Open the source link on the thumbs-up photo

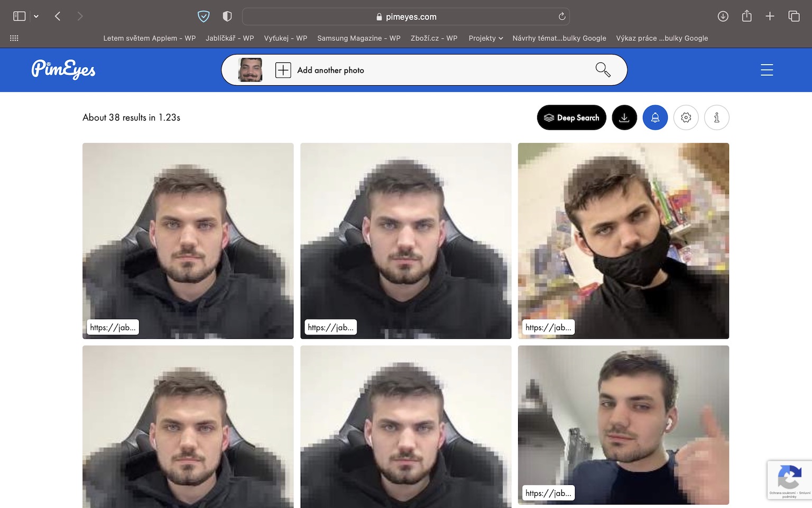(x=548, y=493)
